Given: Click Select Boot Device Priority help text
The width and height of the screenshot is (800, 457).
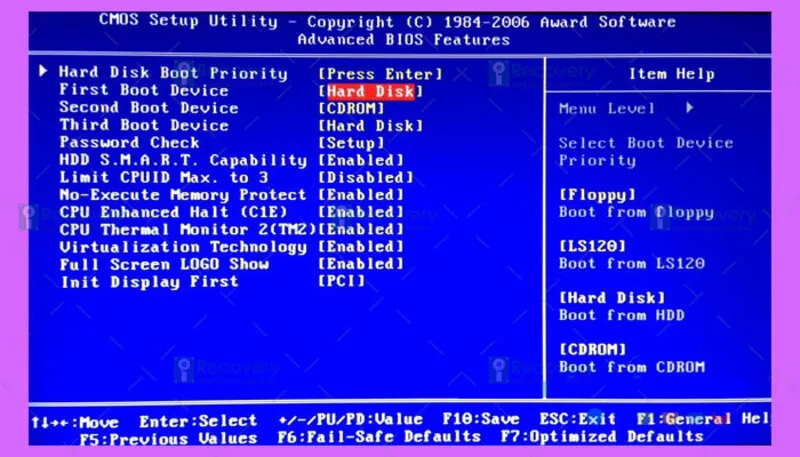Looking at the screenshot, I should pos(645,151).
